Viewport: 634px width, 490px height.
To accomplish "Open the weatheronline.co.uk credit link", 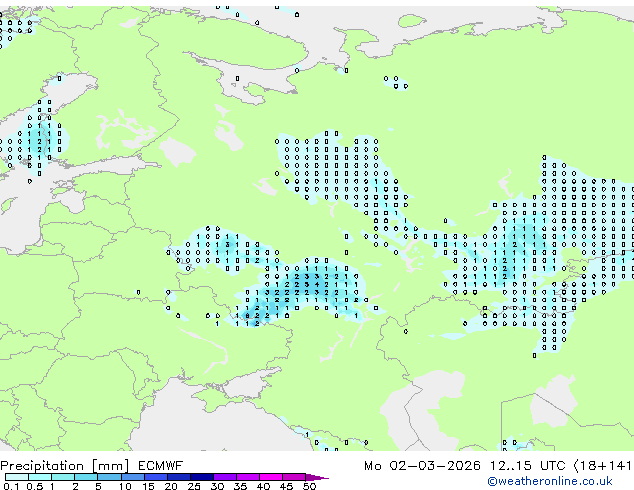I will point(550,481).
